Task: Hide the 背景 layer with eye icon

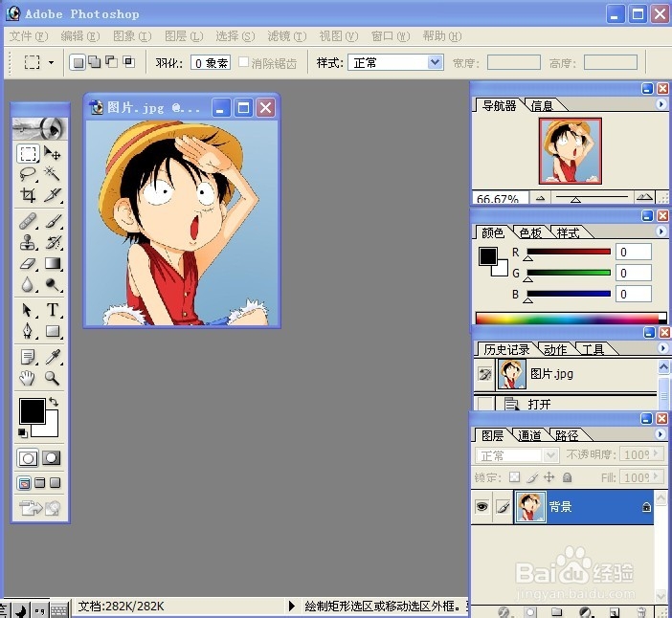Action: pyautogui.click(x=482, y=507)
